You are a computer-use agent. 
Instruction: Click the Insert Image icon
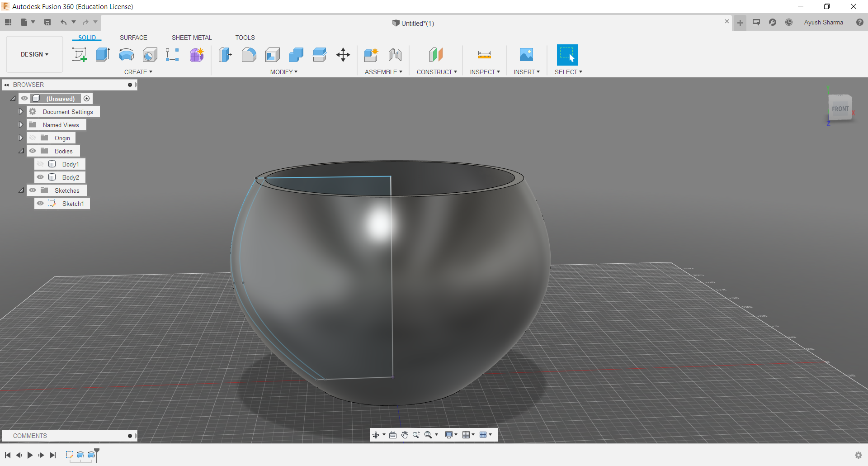click(x=526, y=55)
